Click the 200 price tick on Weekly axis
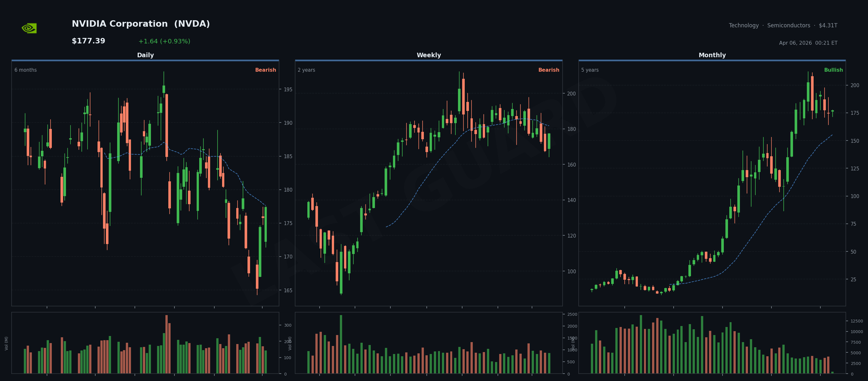The width and height of the screenshot is (868, 381). pos(571,94)
